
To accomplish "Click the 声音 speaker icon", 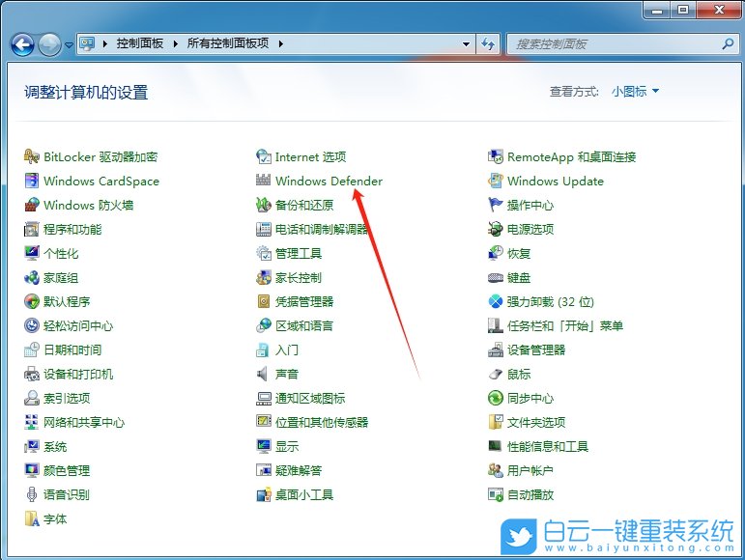I will pyautogui.click(x=263, y=374).
